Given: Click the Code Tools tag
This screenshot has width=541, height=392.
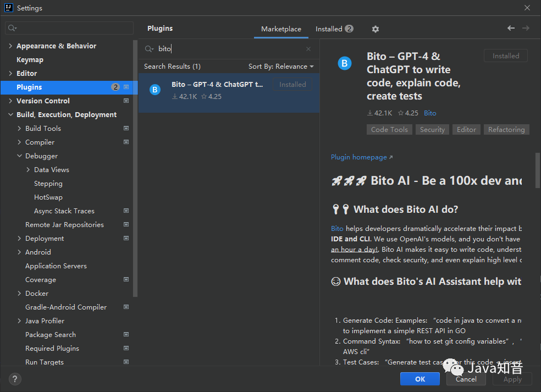Looking at the screenshot, I should coord(389,129).
